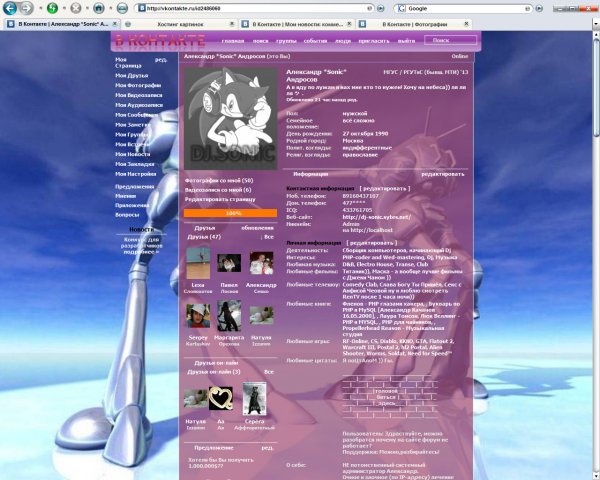
Task: Switch to the Мои новости tab
Action: 297,24
